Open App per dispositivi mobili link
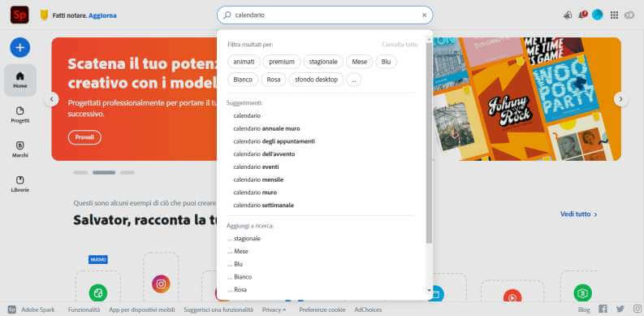Viewport: 644px width, 316px height. 142,310
